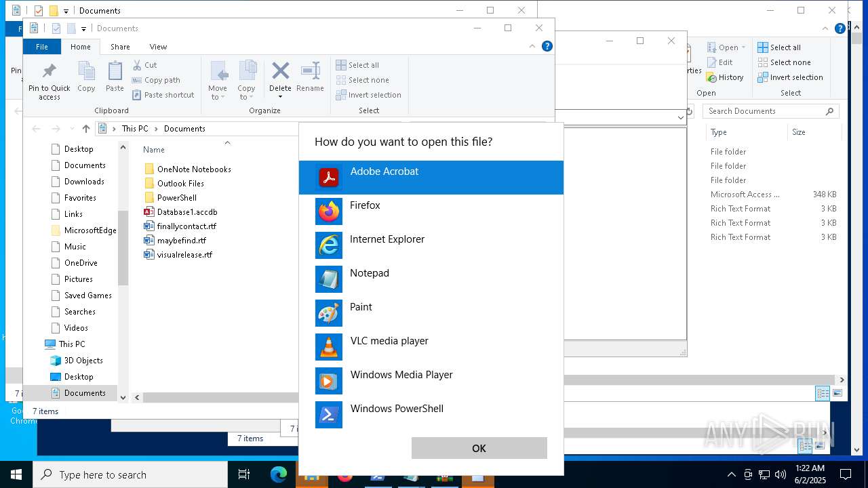The image size is (868, 488).
Task: Collapse the ribbon with the chevron
Action: click(532, 46)
